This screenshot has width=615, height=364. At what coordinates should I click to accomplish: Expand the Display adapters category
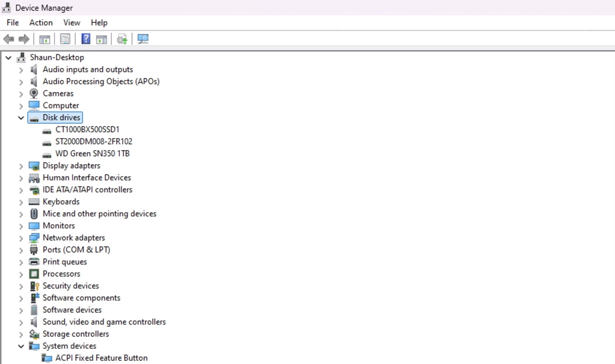21,166
